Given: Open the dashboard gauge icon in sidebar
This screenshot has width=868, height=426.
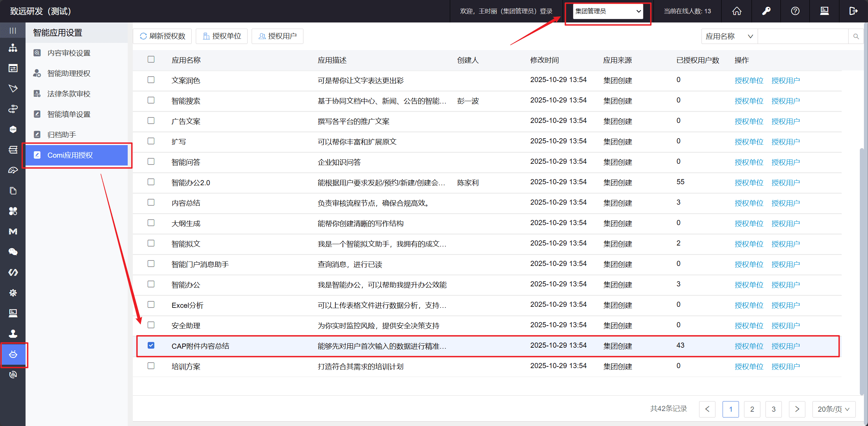Looking at the screenshot, I should (x=13, y=170).
